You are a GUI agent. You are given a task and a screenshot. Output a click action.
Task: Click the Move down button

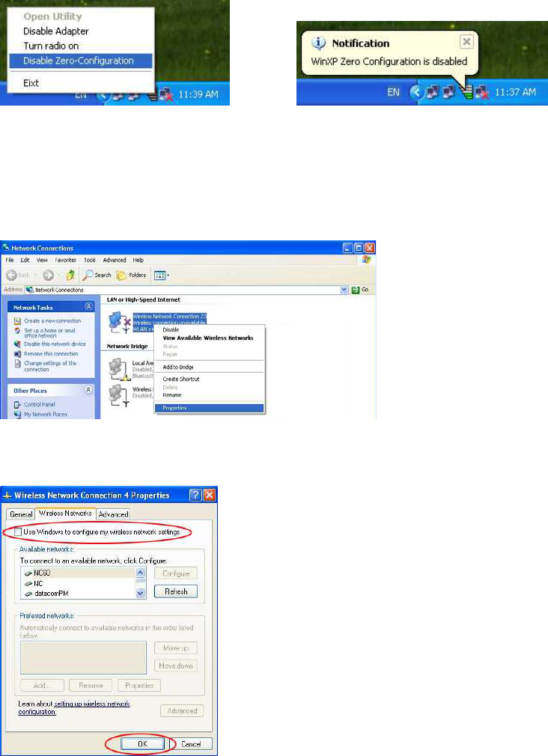click(176, 666)
